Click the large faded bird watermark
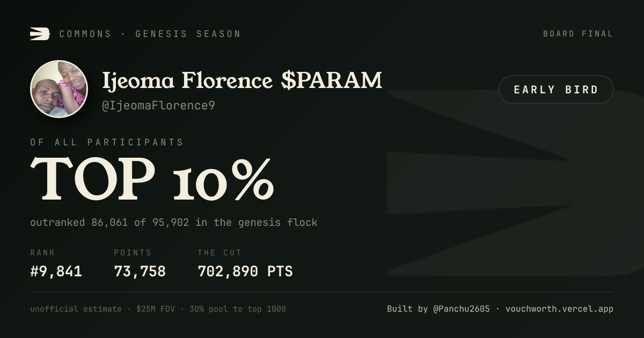 (515, 182)
